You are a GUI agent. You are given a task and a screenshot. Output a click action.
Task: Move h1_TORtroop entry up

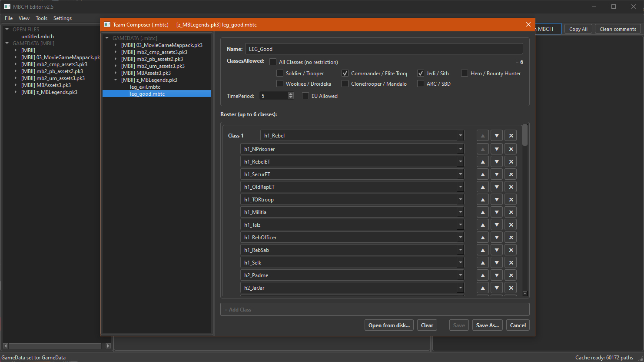tap(482, 199)
